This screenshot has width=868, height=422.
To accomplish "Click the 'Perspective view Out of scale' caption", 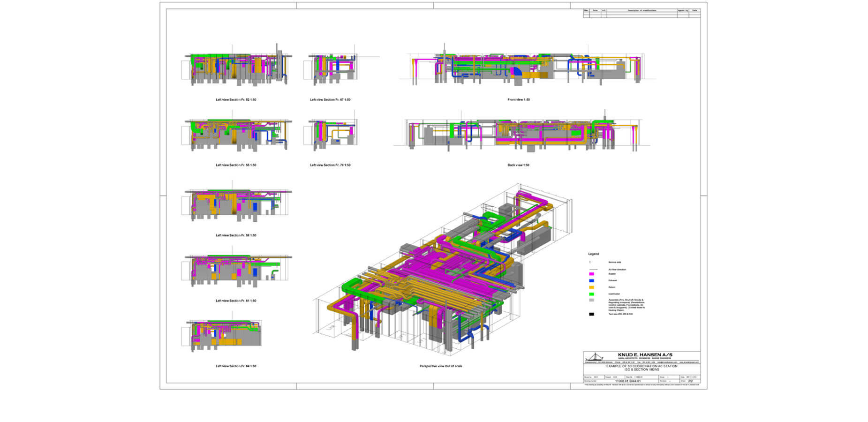I will point(441,366).
